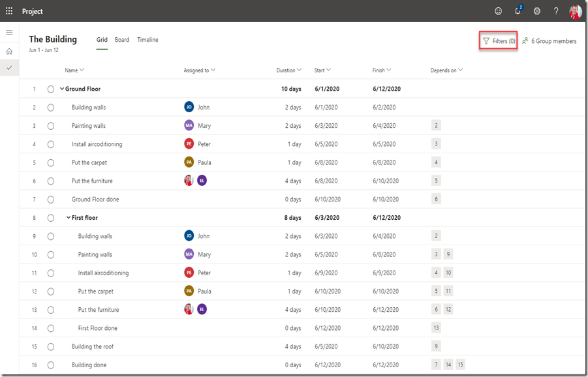The width and height of the screenshot is (588, 377).
Task: Open the Filters (0) button
Action: (499, 41)
